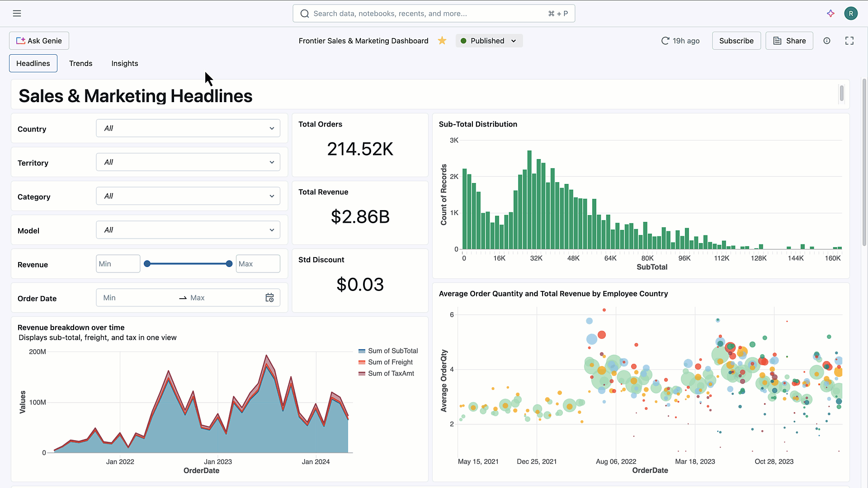Click the Revenue slider right handle

(229, 264)
